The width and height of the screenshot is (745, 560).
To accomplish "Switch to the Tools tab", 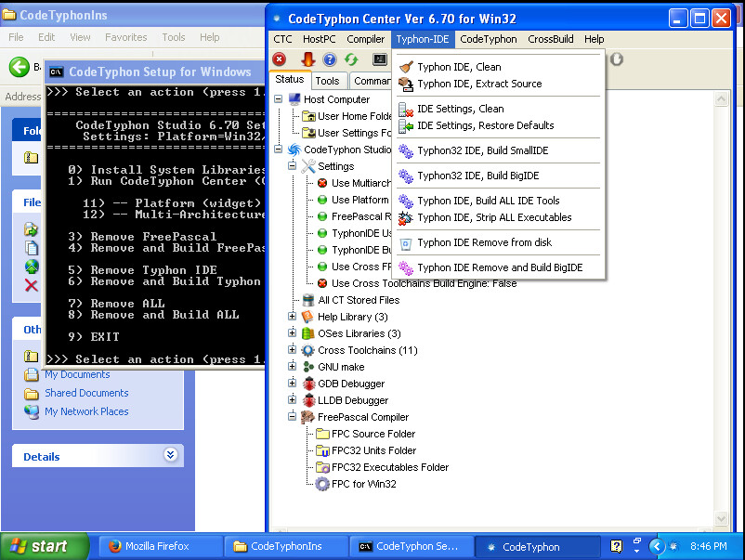I will [x=327, y=81].
